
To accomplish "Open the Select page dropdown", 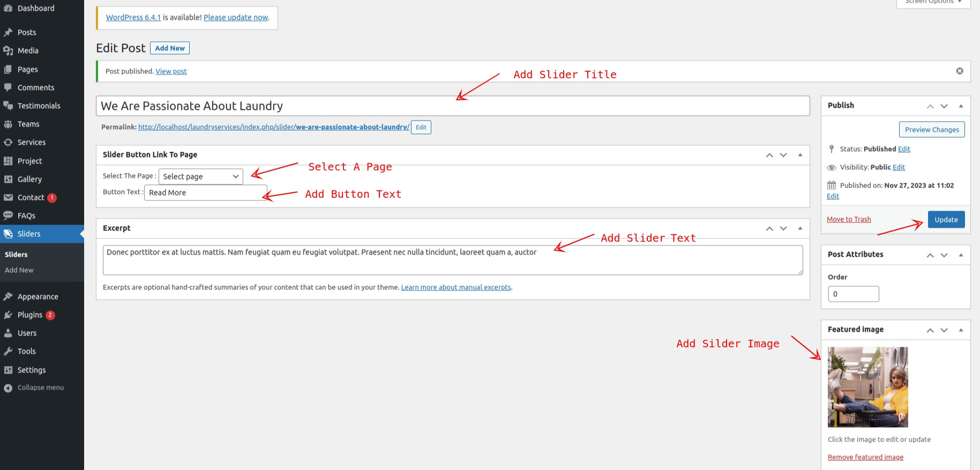I will 200,176.
